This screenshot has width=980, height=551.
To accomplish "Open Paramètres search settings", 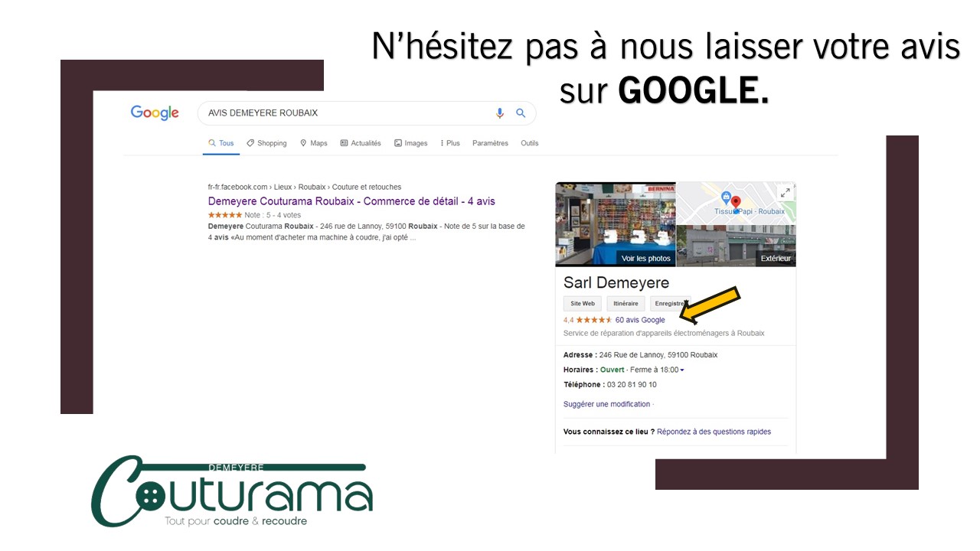I will point(490,143).
